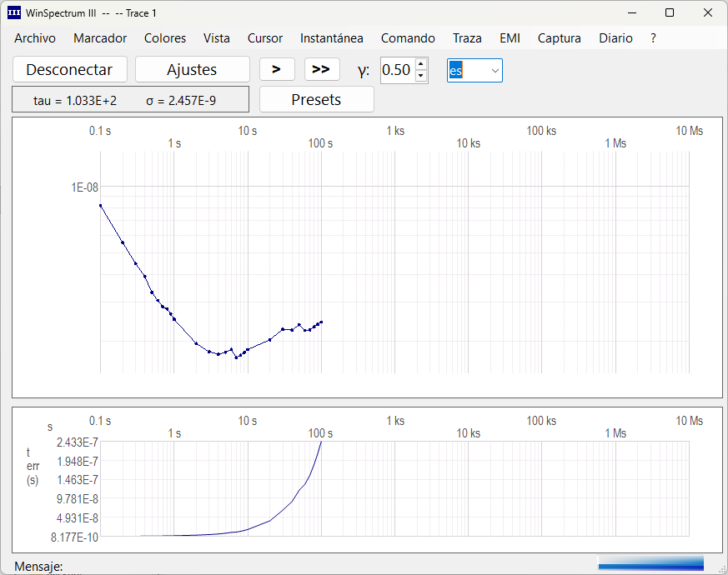Open the Instantánea menu
This screenshot has width=728, height=575.
tap(332, 38)
